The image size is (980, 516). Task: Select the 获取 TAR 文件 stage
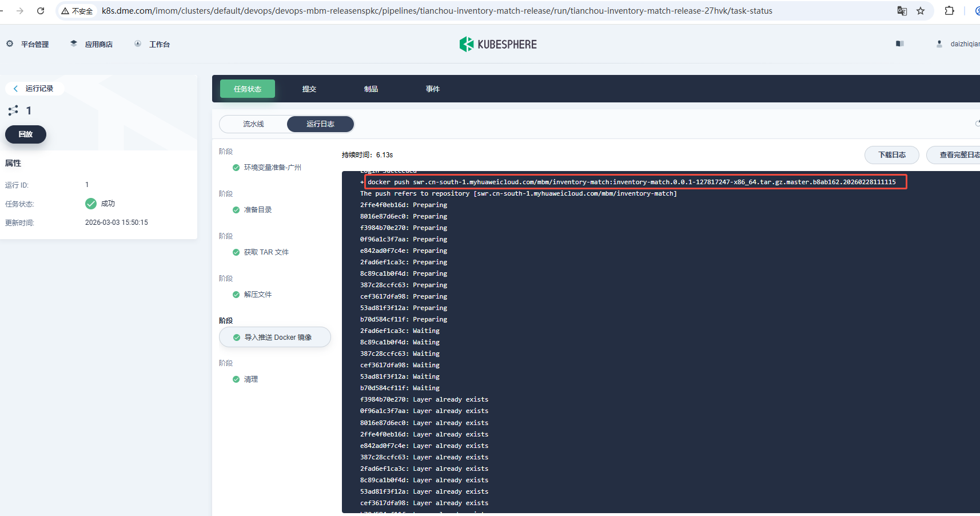tap(266, 252)
